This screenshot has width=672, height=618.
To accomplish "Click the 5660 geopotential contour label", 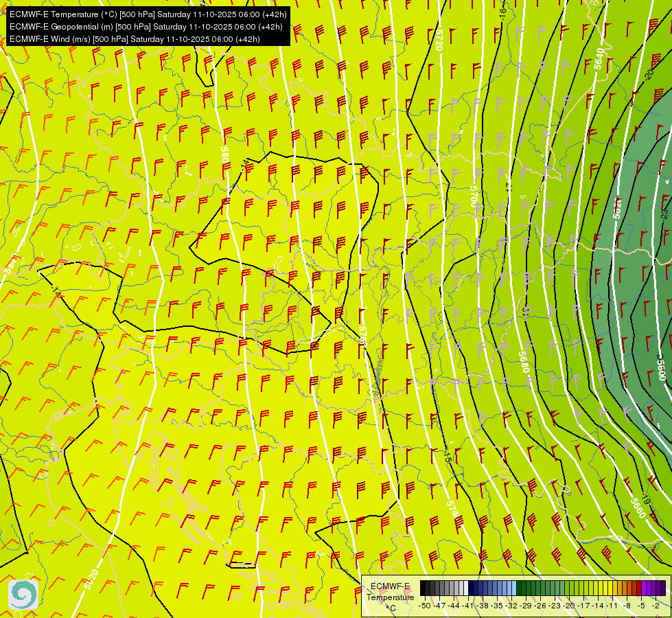I will tap(638, 507).
